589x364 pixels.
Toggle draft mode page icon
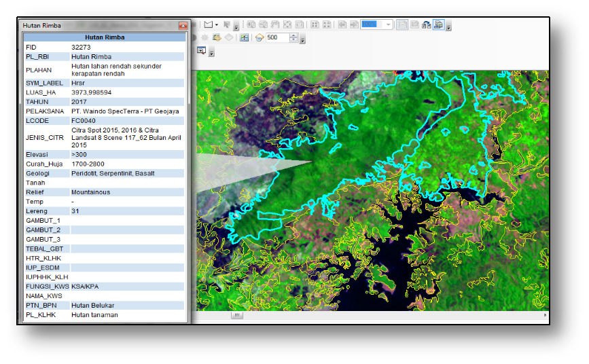coord(402,24)
